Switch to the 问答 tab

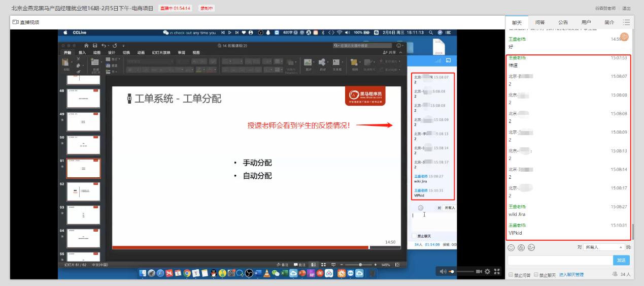[x=540, y=22]
